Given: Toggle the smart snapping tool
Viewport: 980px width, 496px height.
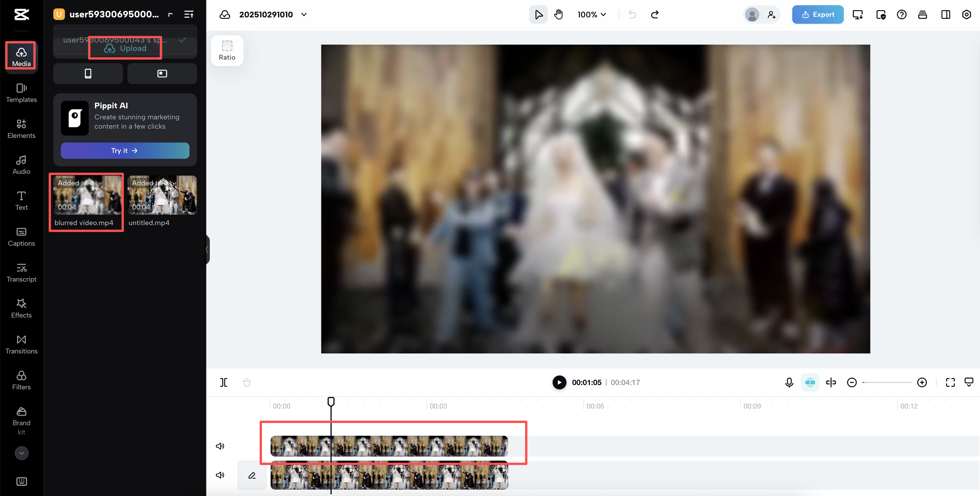Looking at the screenshot, I should (x=810, y=382).
